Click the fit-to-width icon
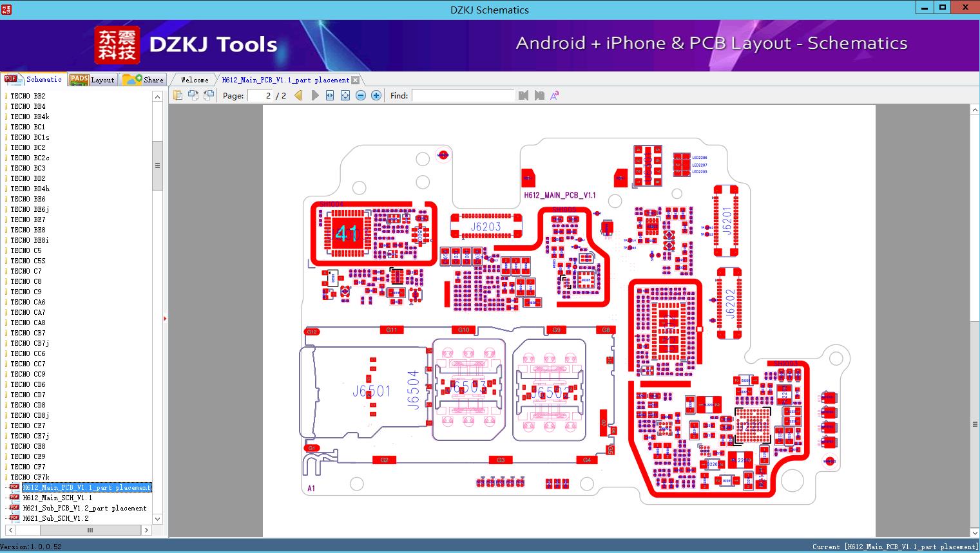 (330, 95)
